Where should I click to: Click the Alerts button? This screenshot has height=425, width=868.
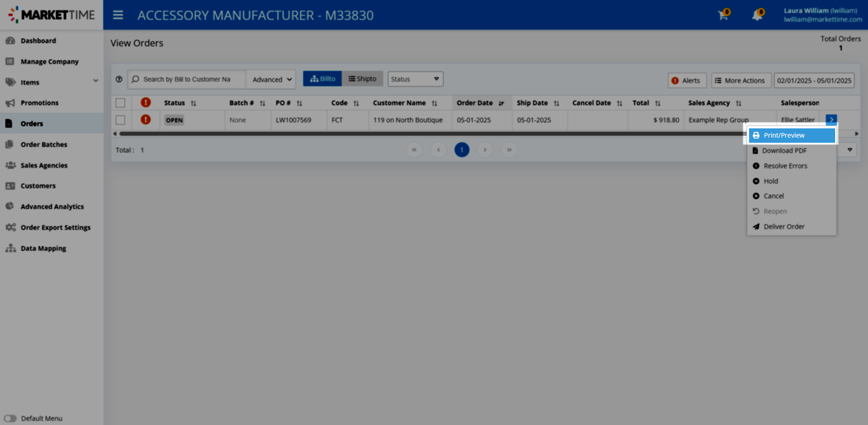click(x=687, y=80)
